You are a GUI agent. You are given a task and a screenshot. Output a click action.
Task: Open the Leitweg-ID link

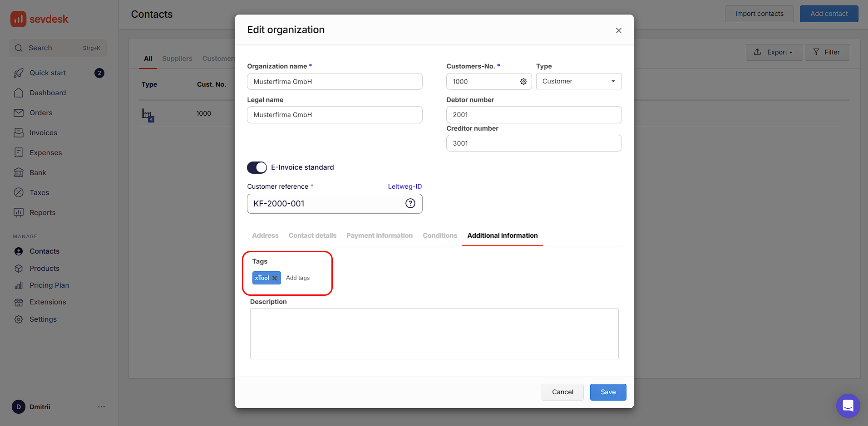click(404, 186)
